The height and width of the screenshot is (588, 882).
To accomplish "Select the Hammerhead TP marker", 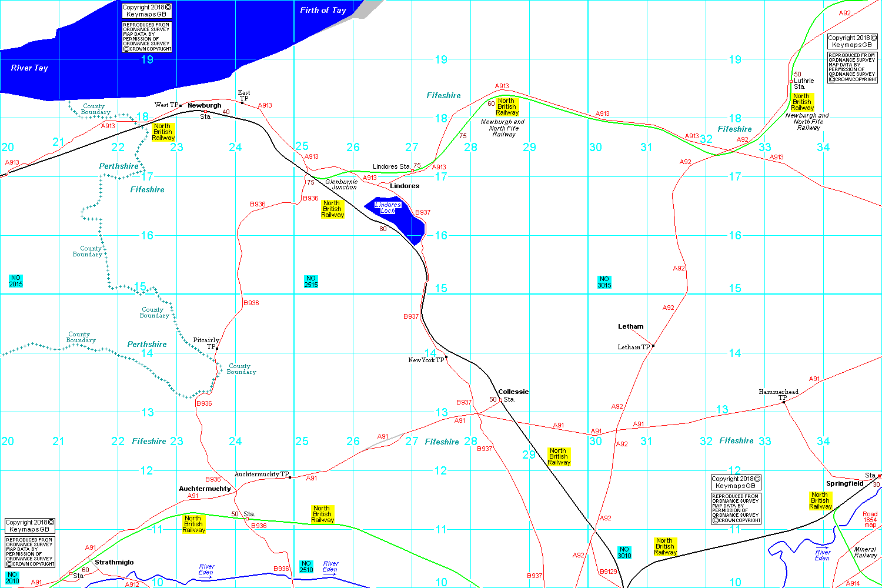I will coord(784,402).
